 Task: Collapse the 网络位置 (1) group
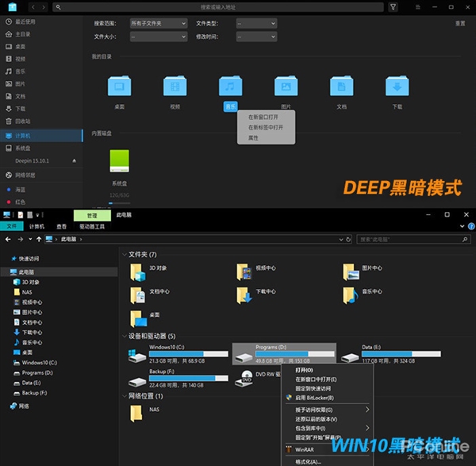click(125, 396)
